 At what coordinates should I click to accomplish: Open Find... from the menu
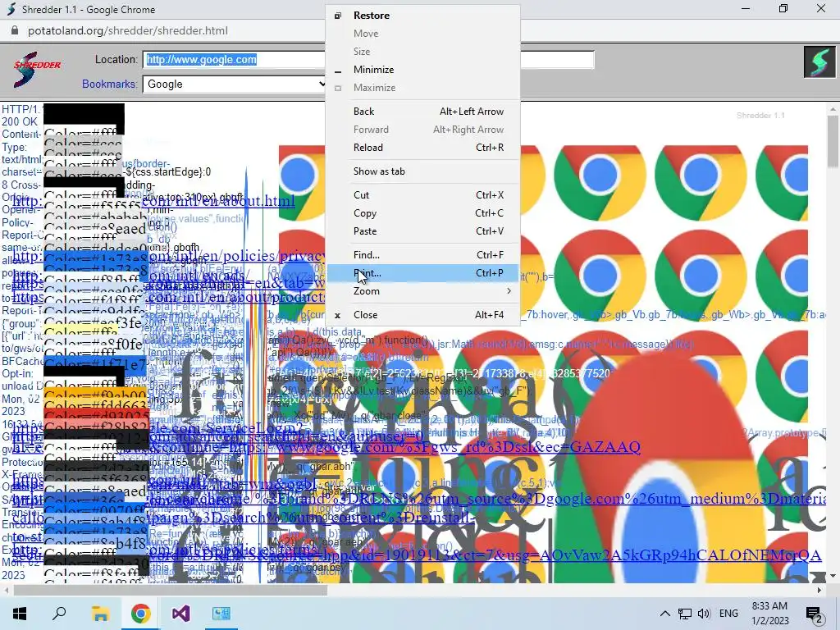point(422,255)
